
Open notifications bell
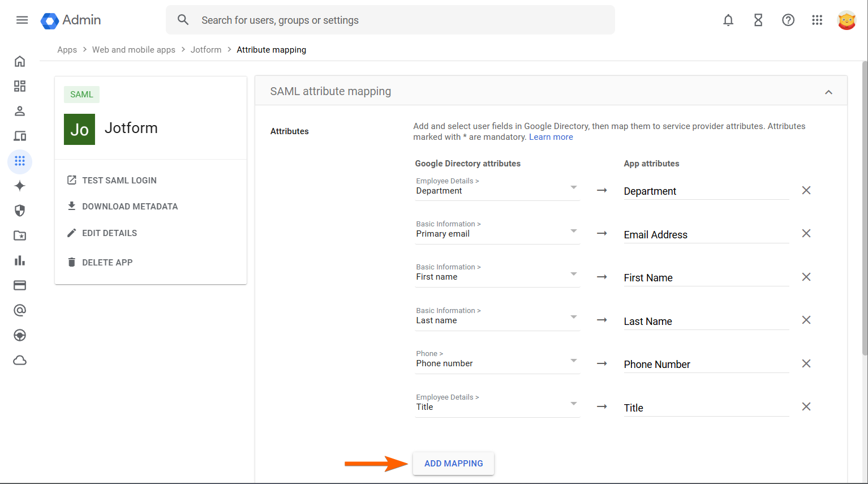click(728, 20)
